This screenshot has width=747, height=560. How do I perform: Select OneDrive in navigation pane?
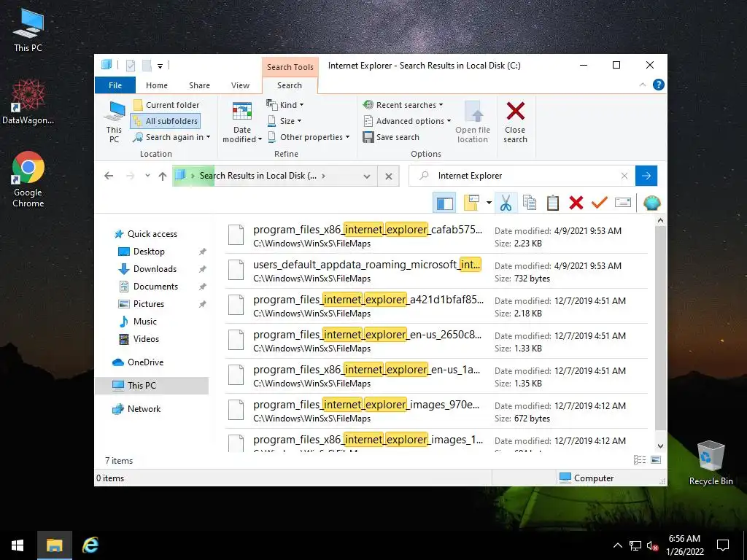138,362
